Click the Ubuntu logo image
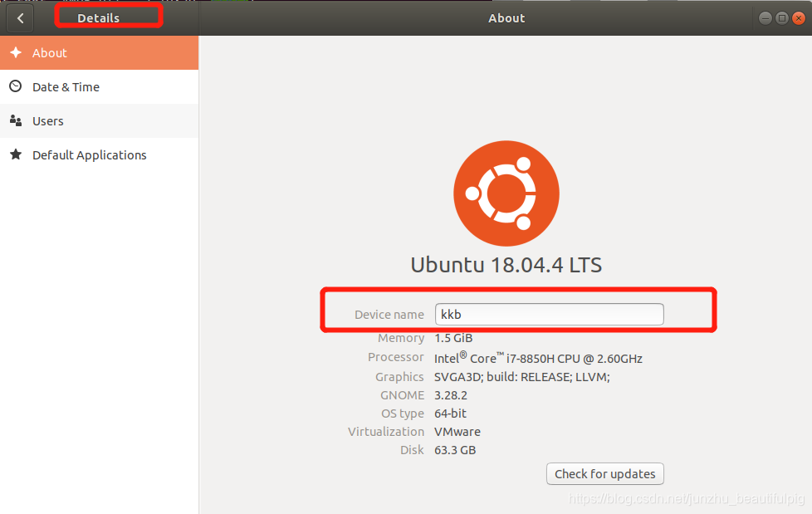Image resolution: width=812 pixels, height=514 pixels. click(x=506, y=193)
